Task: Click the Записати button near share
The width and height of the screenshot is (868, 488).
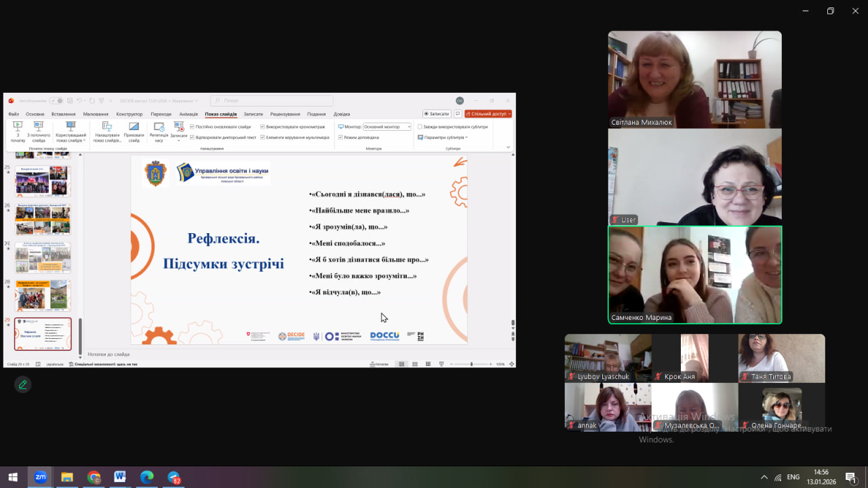Action: pos(437,114)
